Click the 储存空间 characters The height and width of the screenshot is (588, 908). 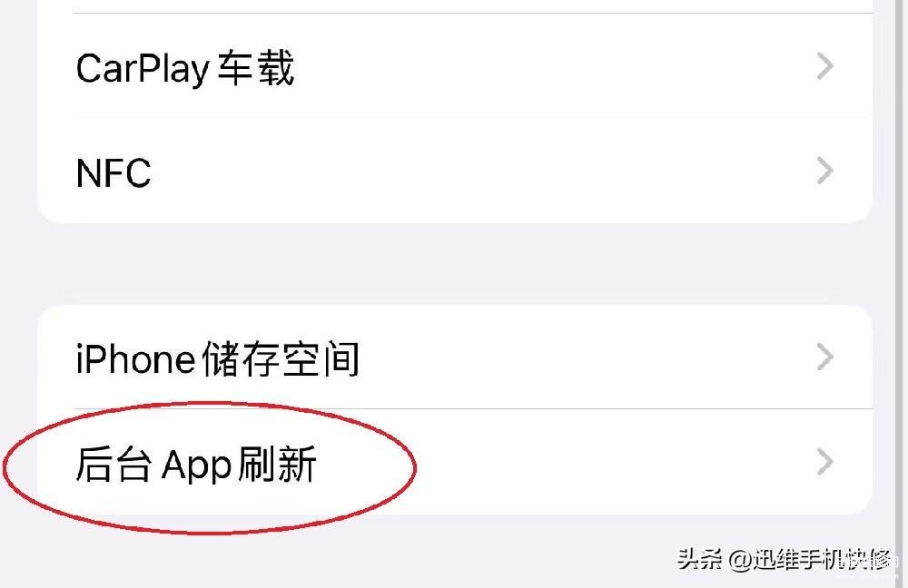click(x=281, y=358)
